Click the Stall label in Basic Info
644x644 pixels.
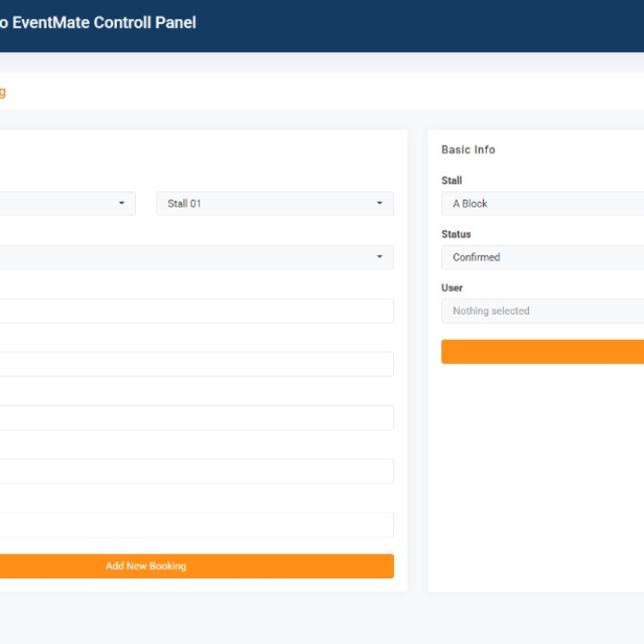click(x=452, y=181)
